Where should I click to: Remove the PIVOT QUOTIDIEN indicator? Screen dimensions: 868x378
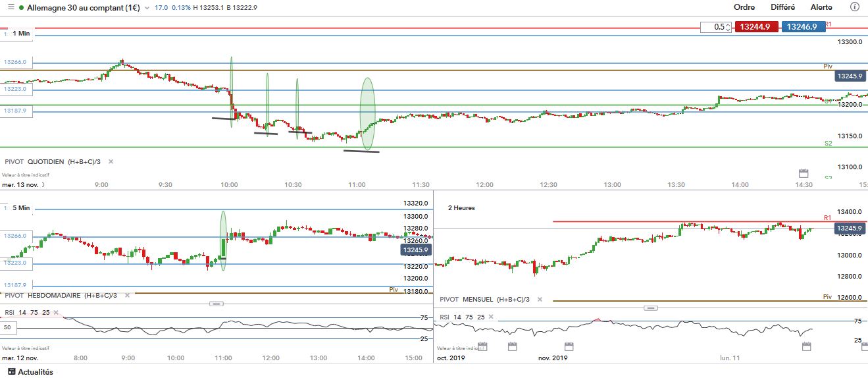111,161
